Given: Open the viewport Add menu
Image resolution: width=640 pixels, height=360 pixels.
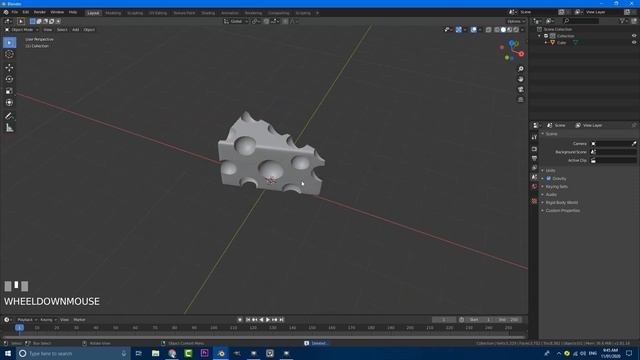Looking at the screenshot, I should (x=76, y=30).
